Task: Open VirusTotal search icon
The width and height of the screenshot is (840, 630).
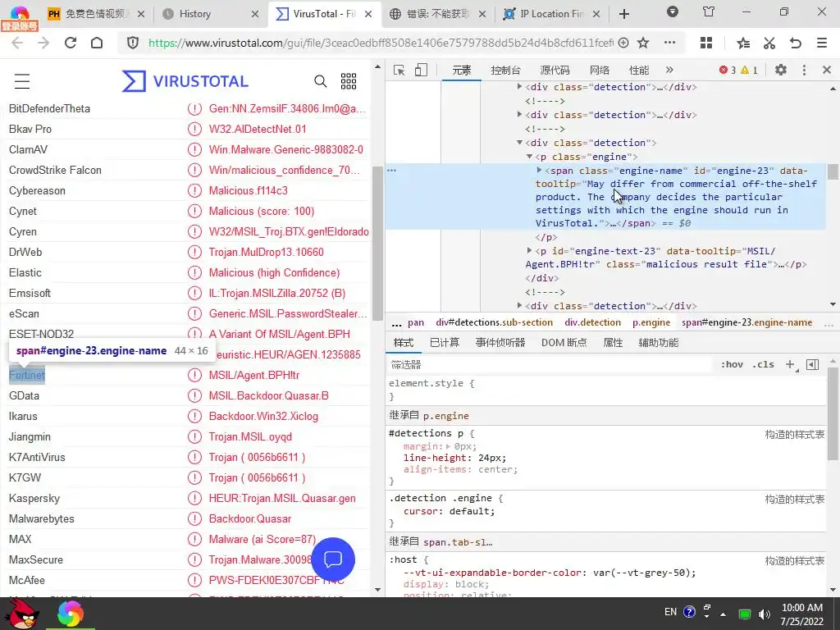Action: pyautogui.click(x=321, y=81)
